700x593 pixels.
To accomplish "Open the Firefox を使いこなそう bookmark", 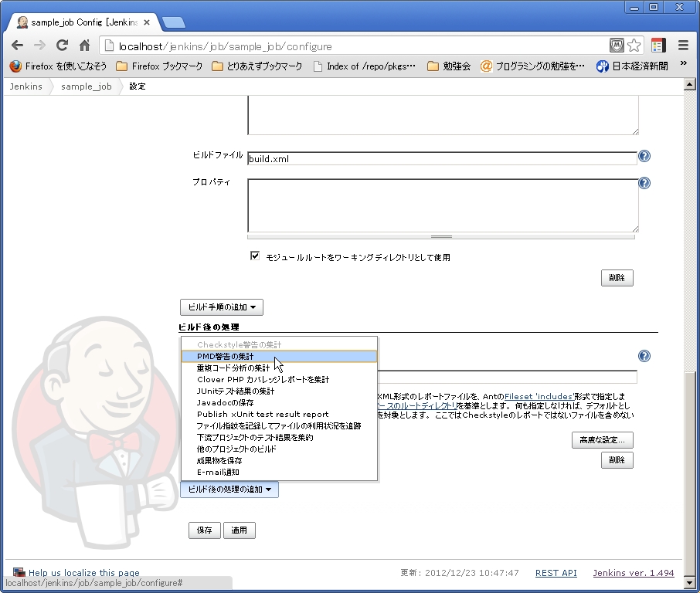I will [x=59, y=66].
